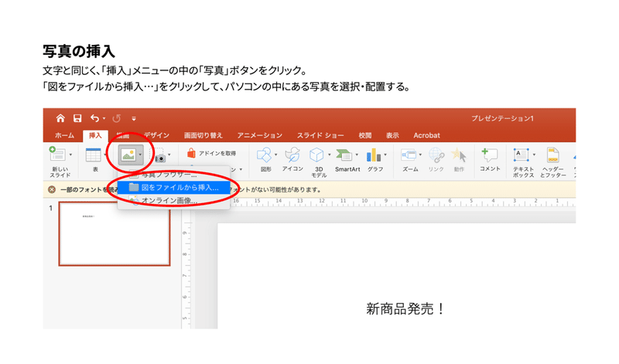619x364 pixels.
Task: Open the Slide Show (スライドショー) tab
Action: (x=320, y=135)
